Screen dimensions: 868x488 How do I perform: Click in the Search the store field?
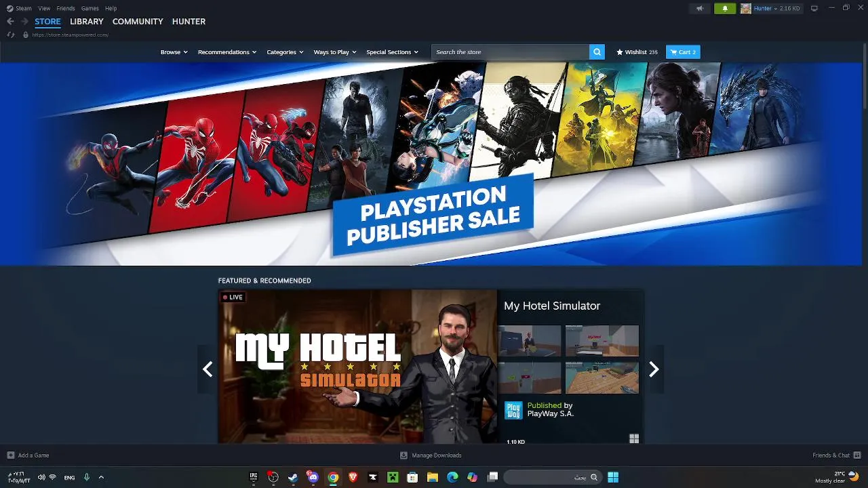click(x=511, y=52)
